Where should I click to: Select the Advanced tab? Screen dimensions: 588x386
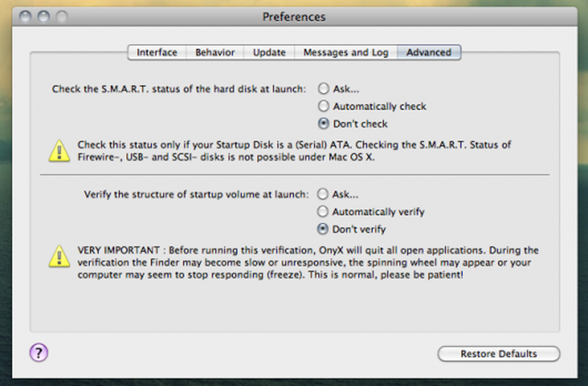(x=429, y=53)
